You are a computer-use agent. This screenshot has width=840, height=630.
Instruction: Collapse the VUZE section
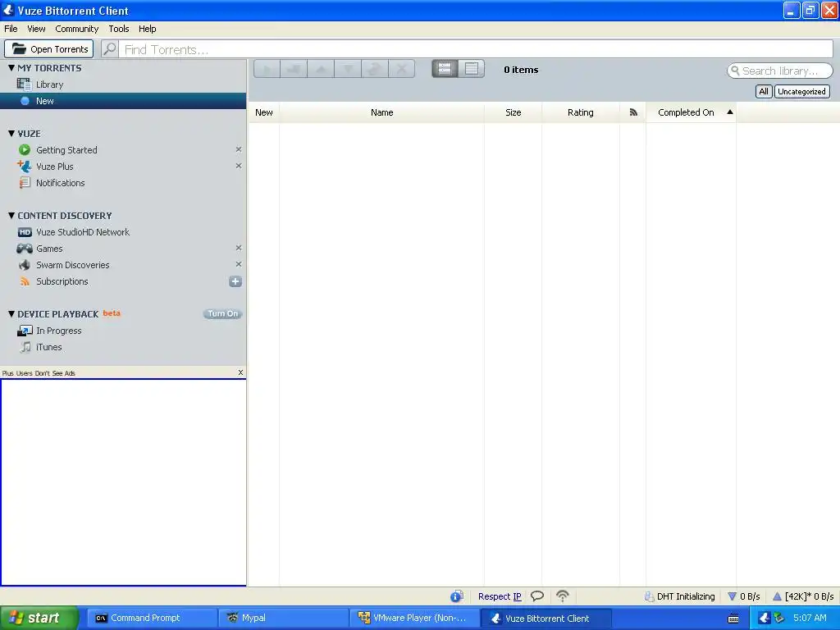11,134
